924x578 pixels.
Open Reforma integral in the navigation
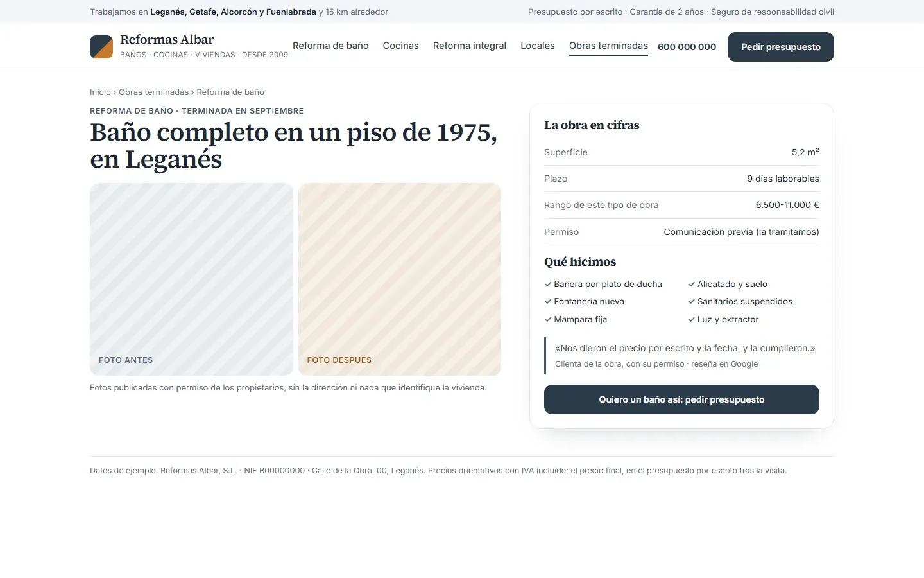pos(470,46)
